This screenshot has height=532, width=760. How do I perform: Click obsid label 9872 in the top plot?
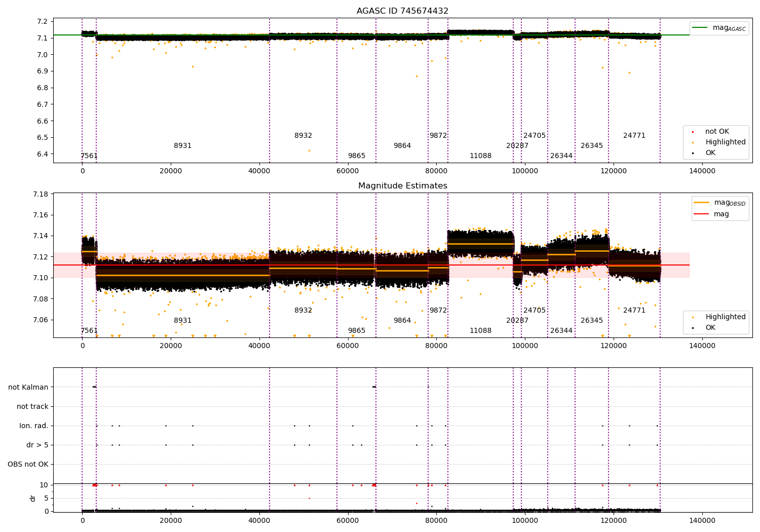click(x=438, y=136)
